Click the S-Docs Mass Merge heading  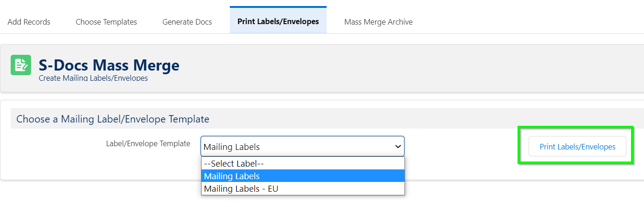(109, 65)
